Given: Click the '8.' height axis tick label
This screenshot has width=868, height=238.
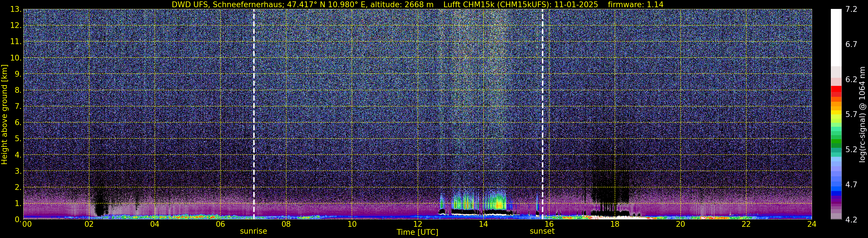Looking at the screenshot, I should [18, 90].
